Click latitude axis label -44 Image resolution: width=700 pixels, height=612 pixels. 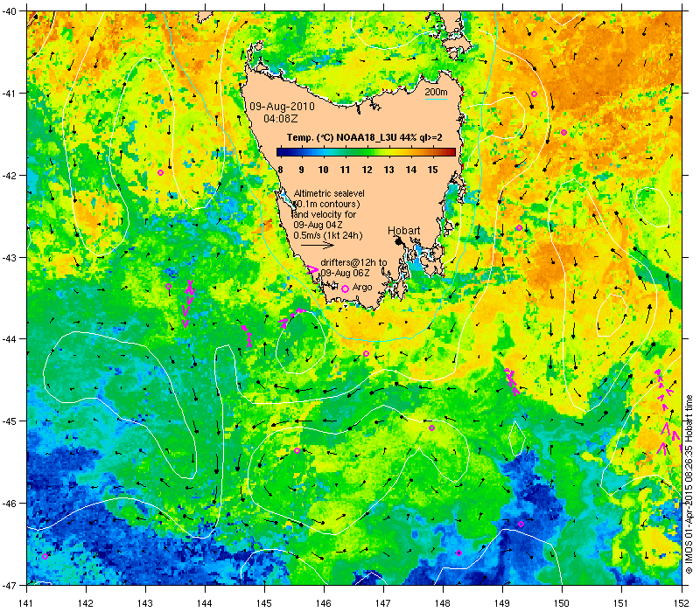click(x=9, y=339)
